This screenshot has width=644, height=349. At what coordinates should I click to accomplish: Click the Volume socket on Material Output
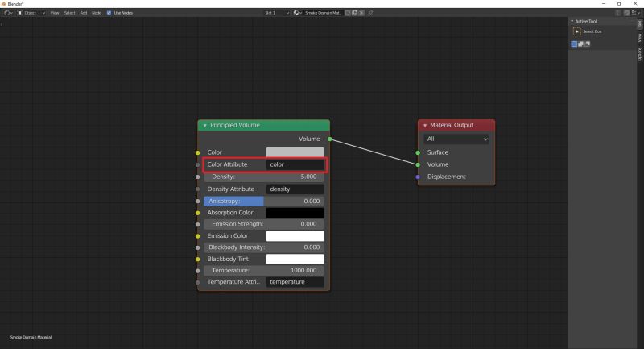tap(418, 164)
